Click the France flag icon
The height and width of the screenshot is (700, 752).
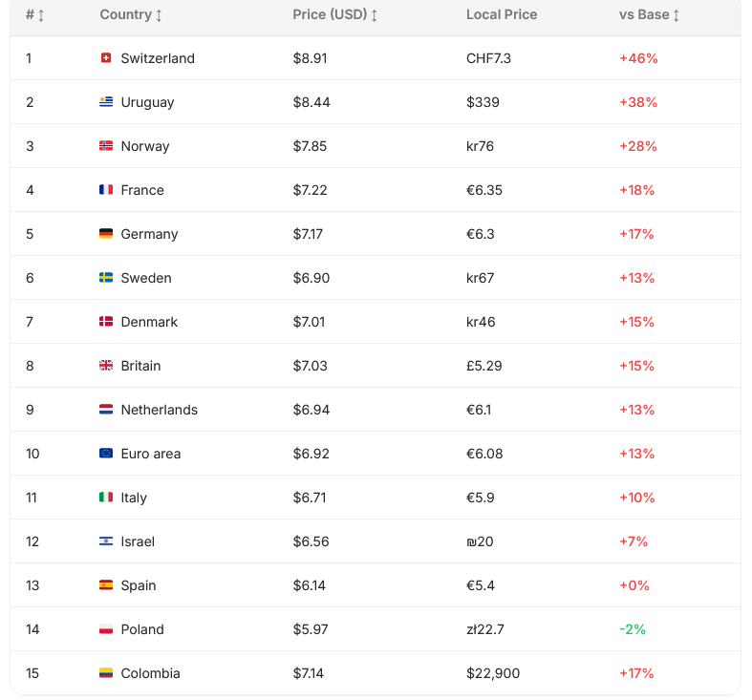click(106, 190)
